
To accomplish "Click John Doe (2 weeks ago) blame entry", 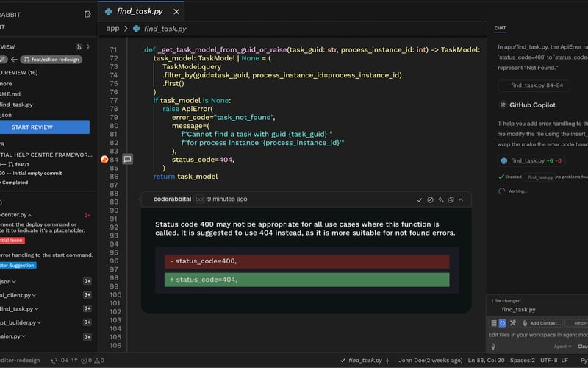I will (430, 360).
